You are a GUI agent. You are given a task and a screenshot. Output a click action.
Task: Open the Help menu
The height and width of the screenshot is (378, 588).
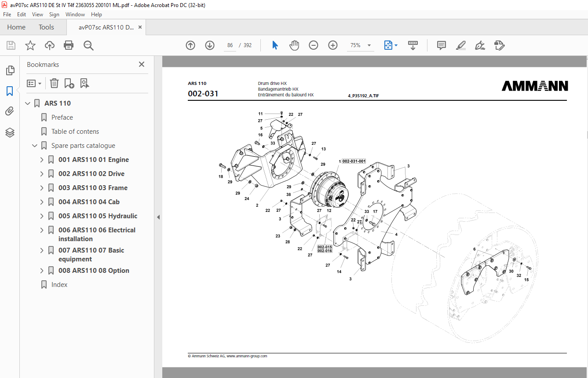pos(96,15)
